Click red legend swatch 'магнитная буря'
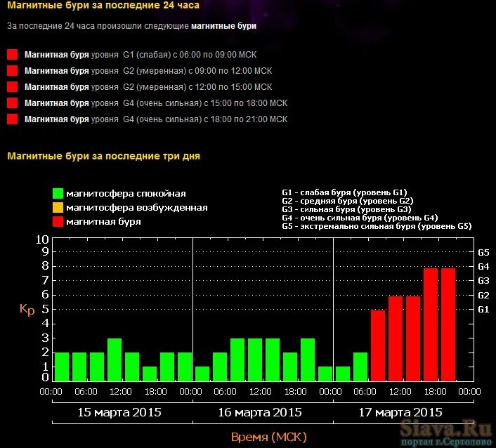This screenshot has width=496, height=448. pyautogui.click(x=58, y=221)
